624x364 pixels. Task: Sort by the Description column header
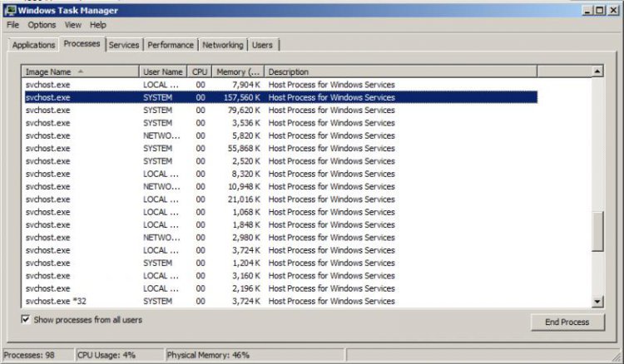[401, 72]
